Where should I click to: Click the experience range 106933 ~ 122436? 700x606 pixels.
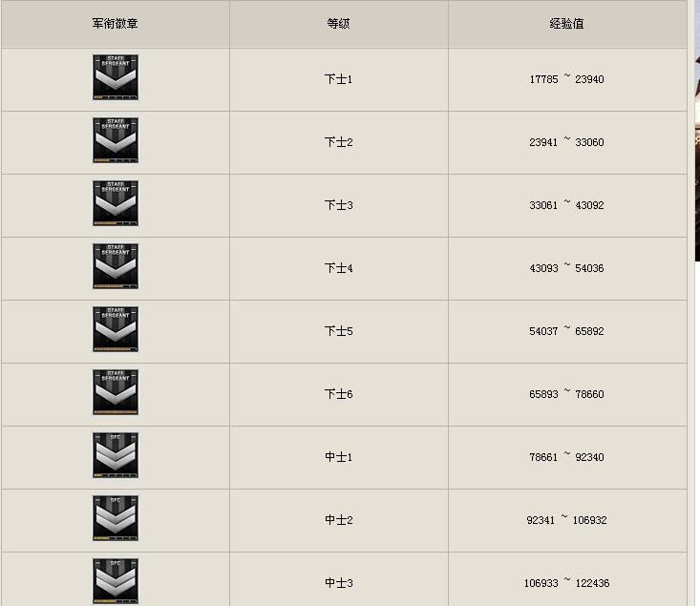(566, 583)
